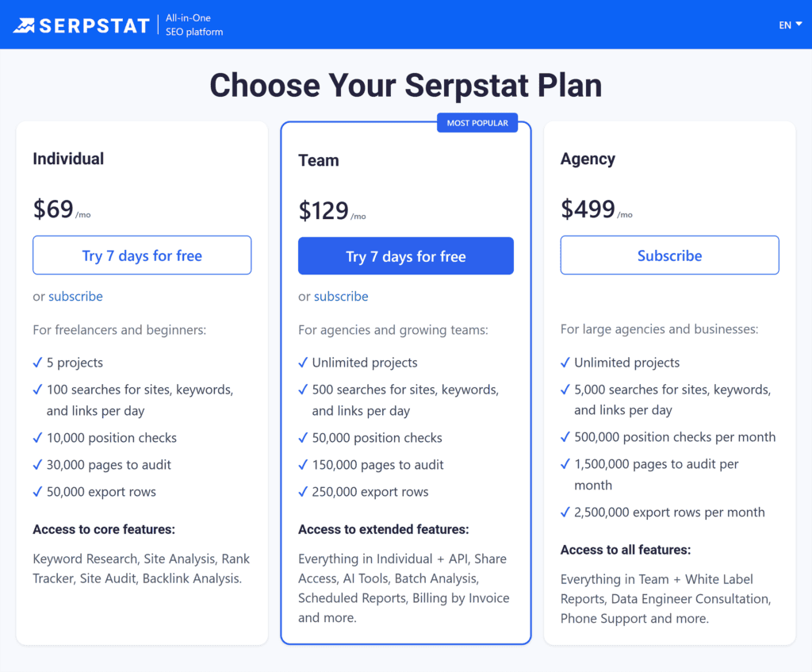Image resolution: width=812 pixels, height=672 pixels.
Task: Click the "subscribe" link under Individual plan
Action: [x=75, y=296]
